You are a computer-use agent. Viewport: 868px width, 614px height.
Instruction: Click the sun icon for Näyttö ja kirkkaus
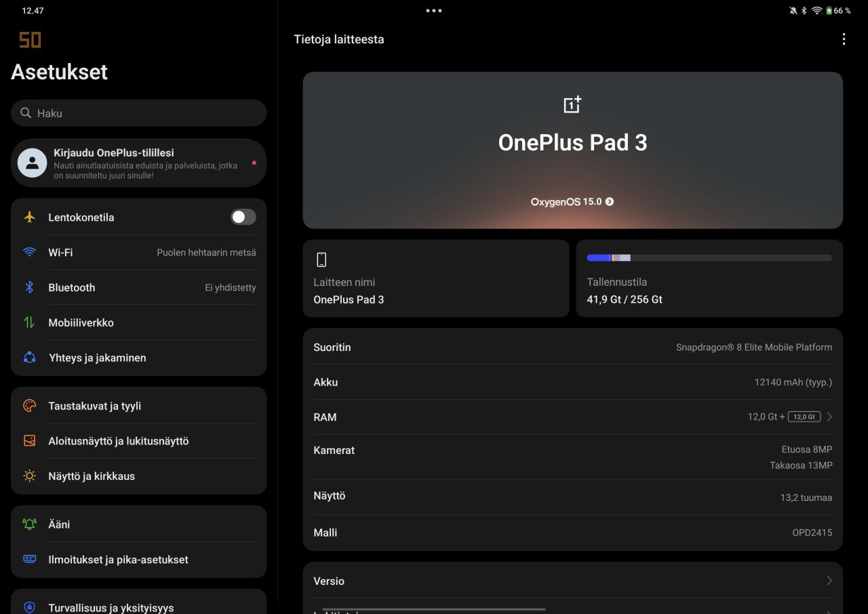coord(29,476)
